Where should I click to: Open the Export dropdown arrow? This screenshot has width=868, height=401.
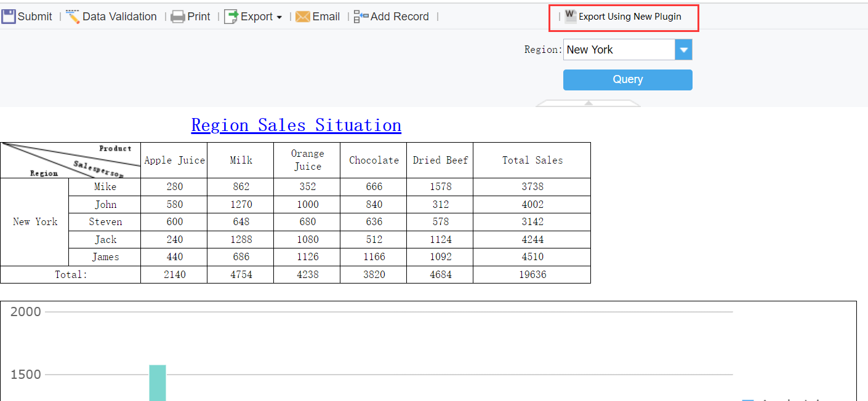(x=279, y=18)
